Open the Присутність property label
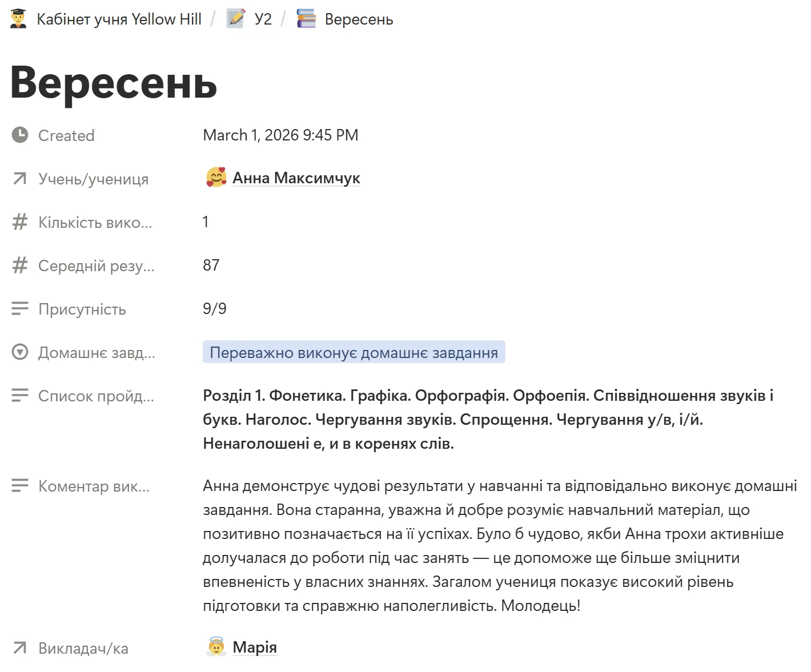This screenshot has width=811, height=672. [82, 309]
